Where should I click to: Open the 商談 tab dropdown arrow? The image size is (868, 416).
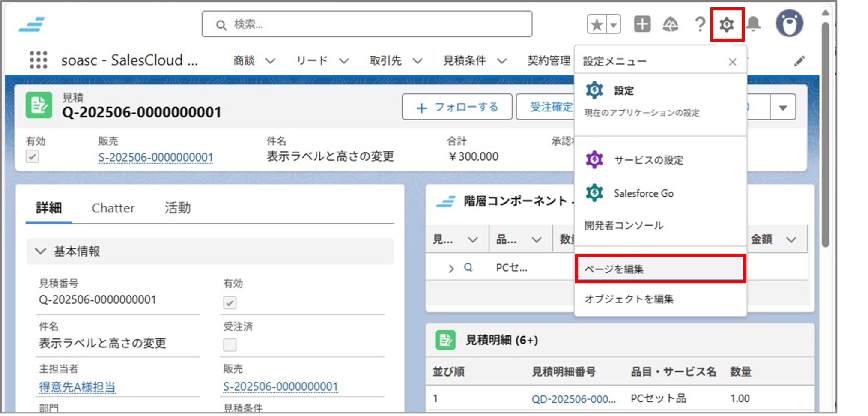[x=271, y=60]
